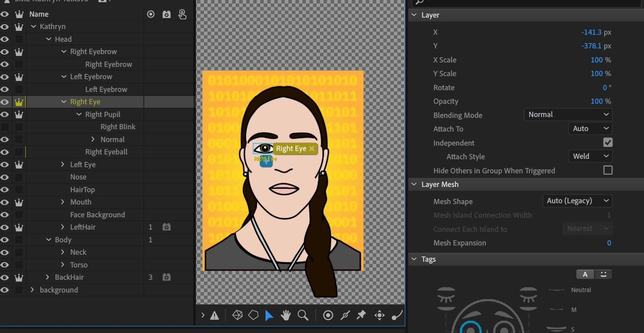Click the X position value -141.3
Viewport: 644px width, 333px height.
coord(591,32)
